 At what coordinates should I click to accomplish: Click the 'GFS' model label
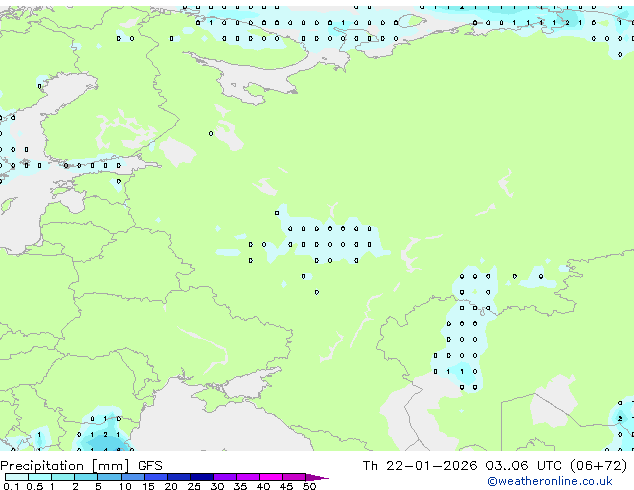click(x=150, y=466)
